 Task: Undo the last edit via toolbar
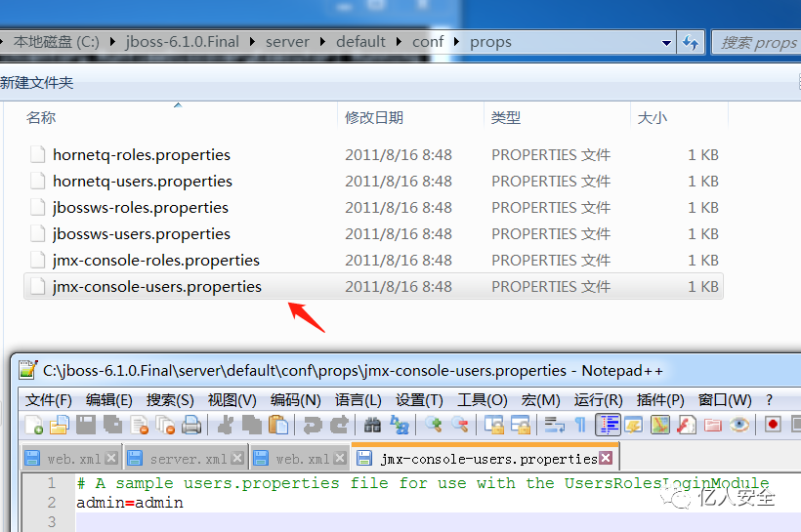312,425
